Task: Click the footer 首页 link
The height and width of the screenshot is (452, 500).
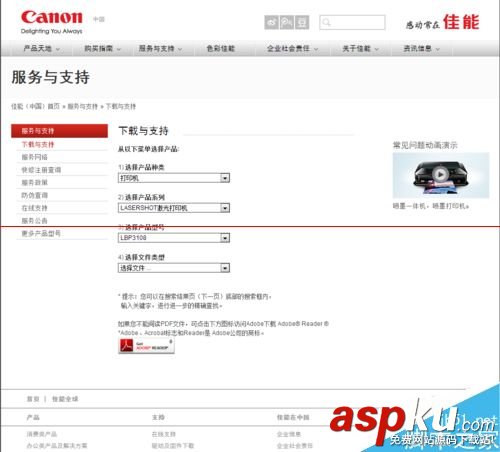Action: pyautogui.click(x=33, y=399)
